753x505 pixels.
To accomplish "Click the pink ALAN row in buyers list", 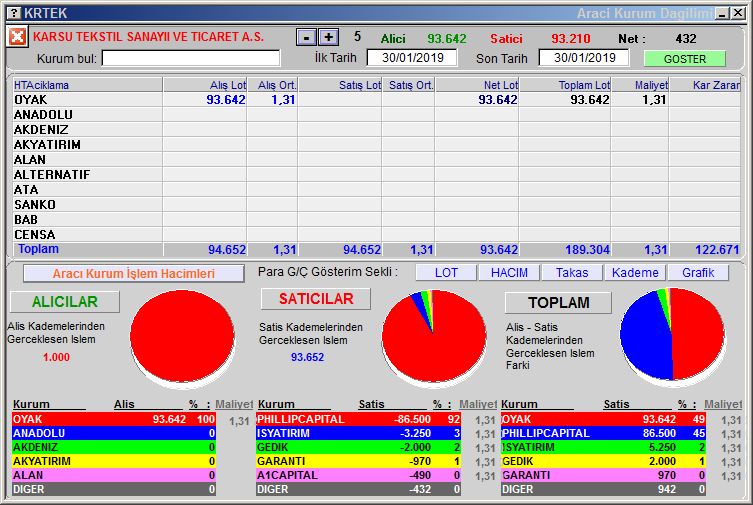I will [114, 475].
